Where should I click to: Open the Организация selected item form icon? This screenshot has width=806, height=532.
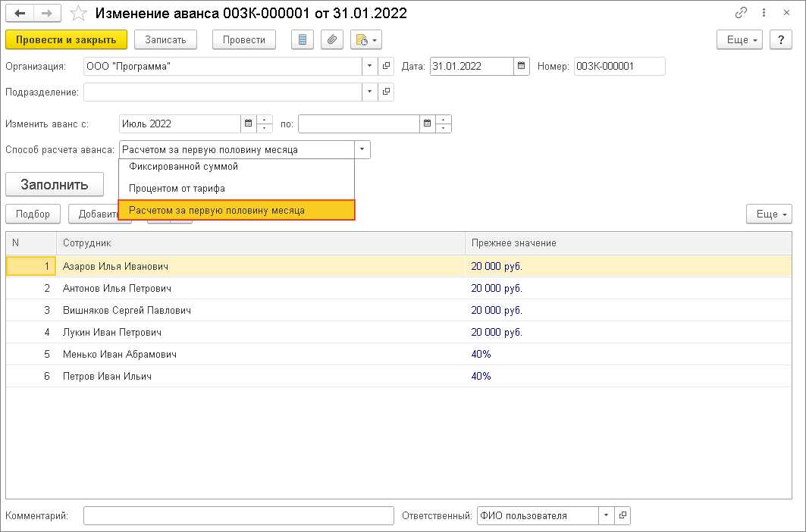[x=386, y=66]
